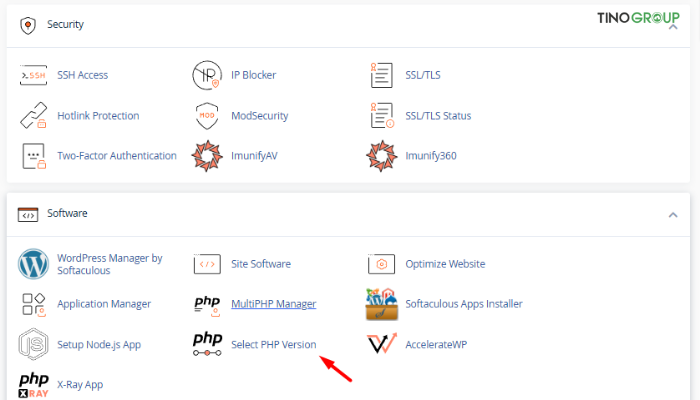Viewport: 700px width, 400px height.
Task: Open the Softaculous Apps Installer box icon
Action: tap(382, 304)
